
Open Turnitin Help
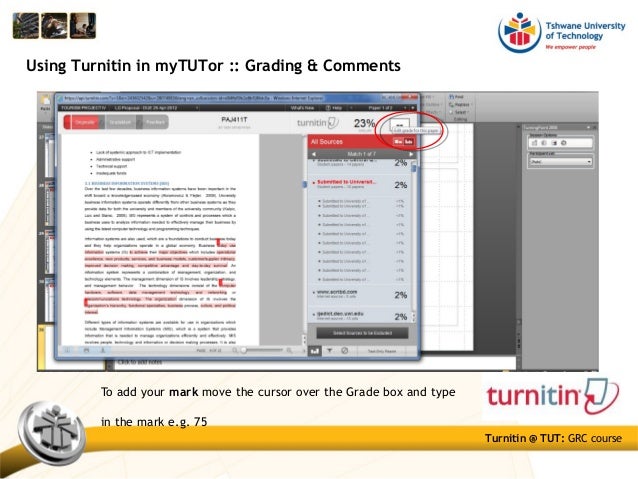(334, 108)
